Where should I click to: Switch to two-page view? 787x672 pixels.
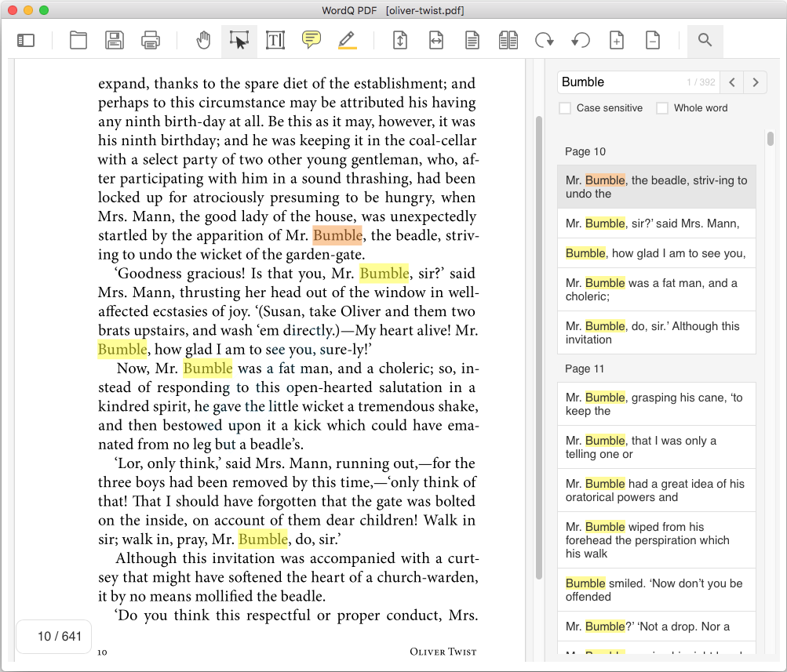coord(508,40)
